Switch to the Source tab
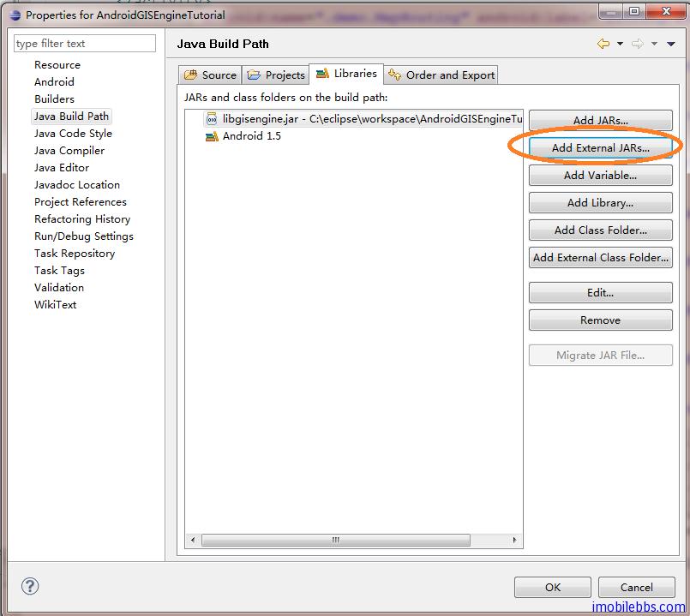690x616 pixels. tap(210, 75)
